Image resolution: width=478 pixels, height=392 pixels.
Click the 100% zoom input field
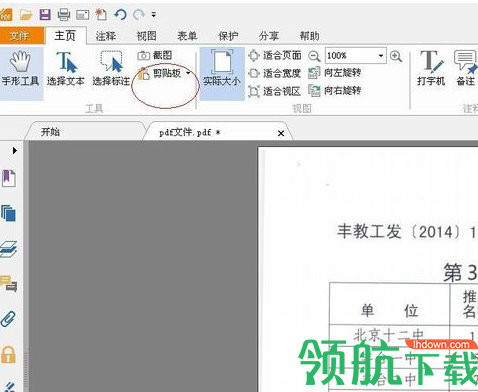351,55
